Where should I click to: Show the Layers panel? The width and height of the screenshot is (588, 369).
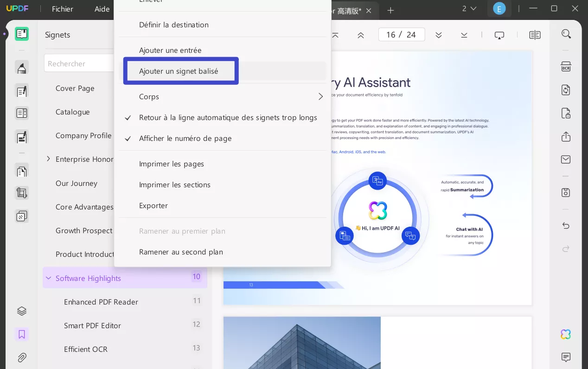tap(22, 311)
